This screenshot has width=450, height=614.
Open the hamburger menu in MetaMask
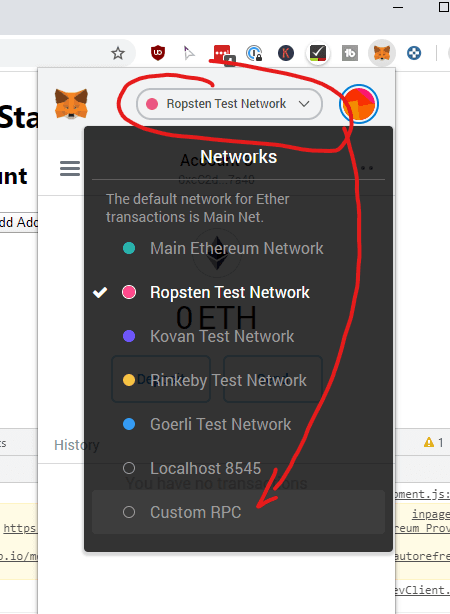(x=70, y=168)
